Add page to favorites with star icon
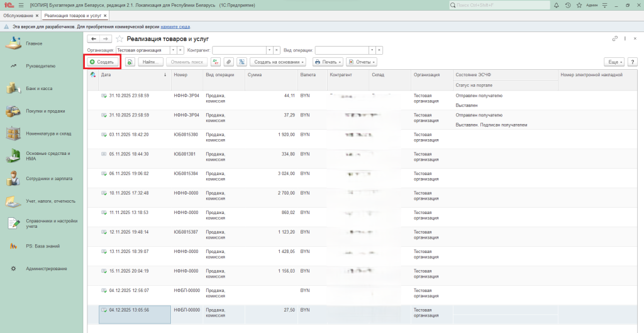 (119, 39)
